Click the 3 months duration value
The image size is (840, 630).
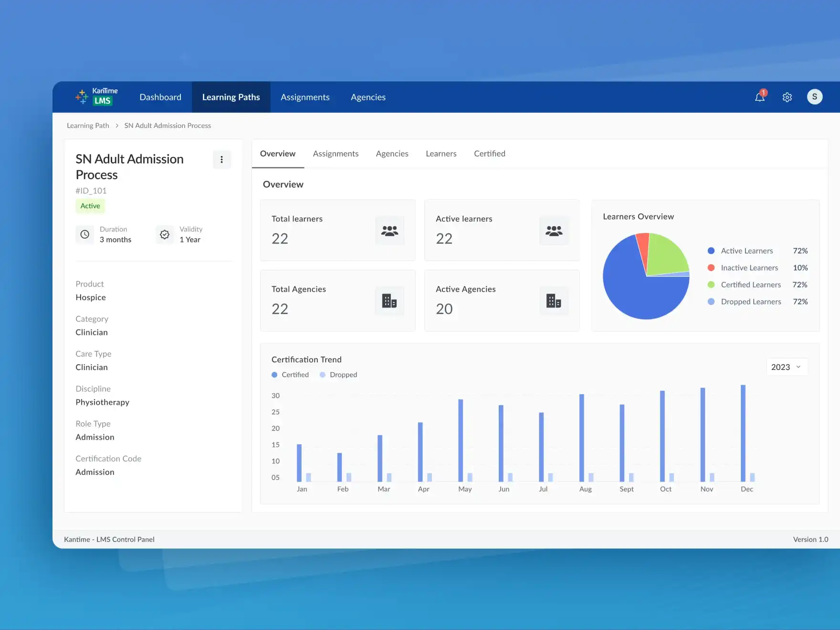(x=115, y=240)
